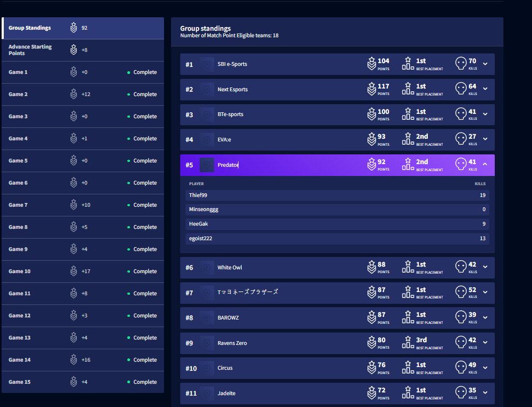
Task: Click the PLAYER column header
Action: 196,184
